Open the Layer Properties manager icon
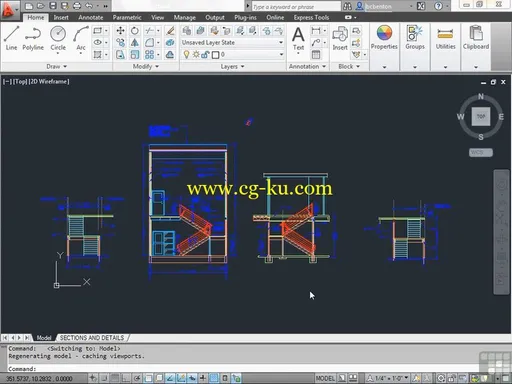This screenshot has height=384, width=512. (187, 31)
